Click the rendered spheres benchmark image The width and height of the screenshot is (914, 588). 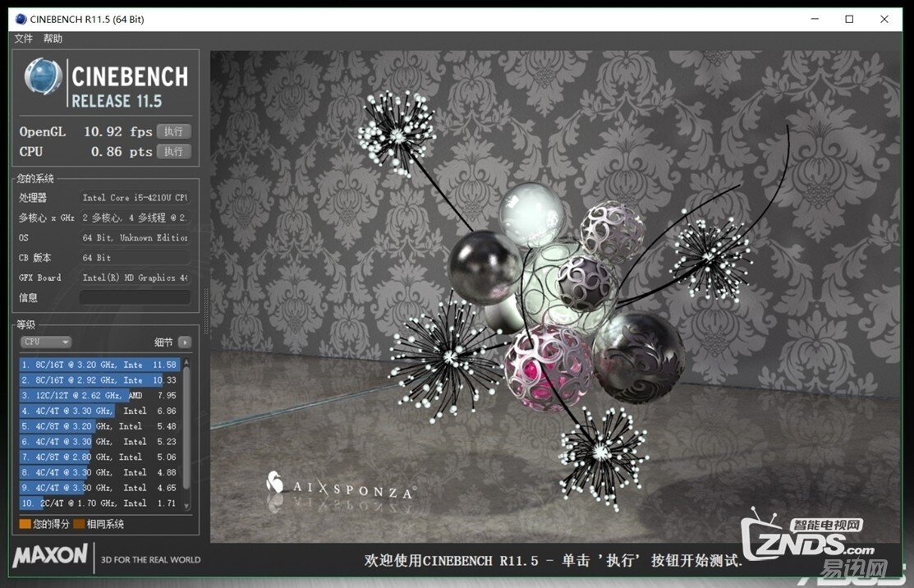tap(555, 296)
